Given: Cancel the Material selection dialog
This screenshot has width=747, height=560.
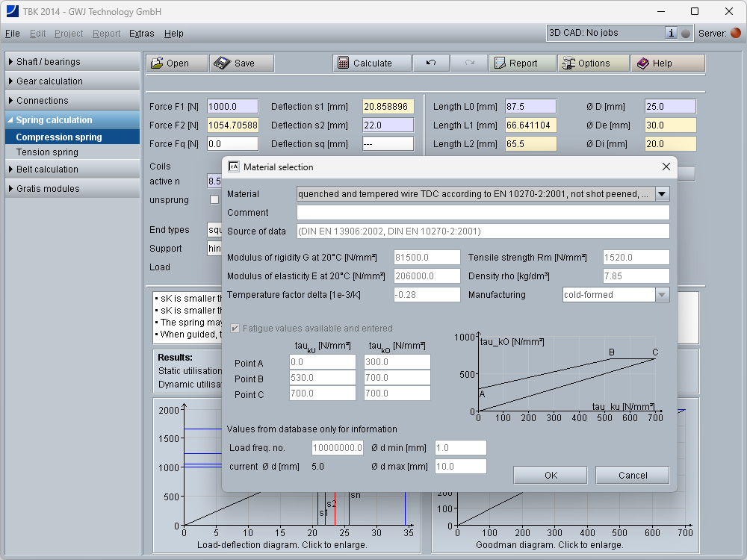Looking at the screenshot, I should pos(633,476).
